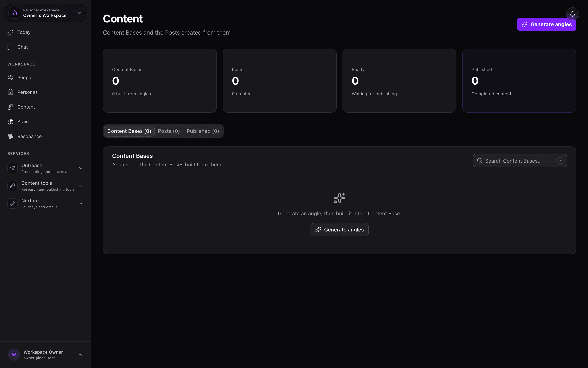Click the Content tools icon
The image size is (588, 368).
[x=12, y=186]
